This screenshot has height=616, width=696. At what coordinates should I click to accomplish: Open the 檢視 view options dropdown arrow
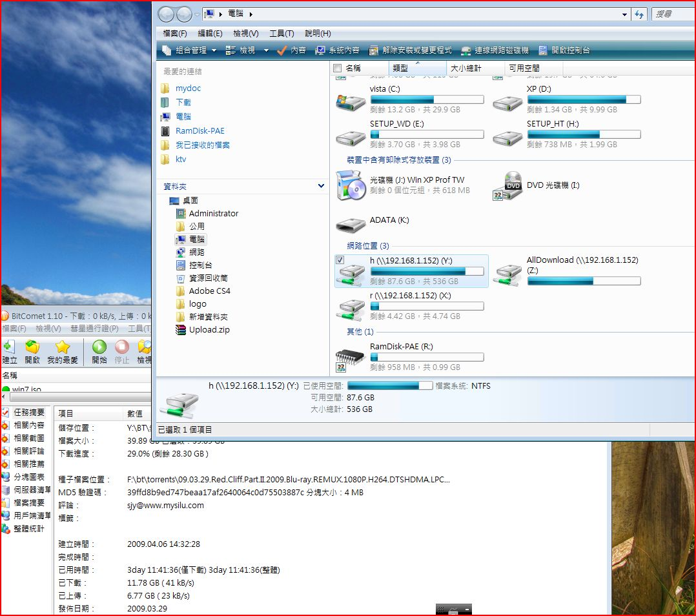[266, 50]
